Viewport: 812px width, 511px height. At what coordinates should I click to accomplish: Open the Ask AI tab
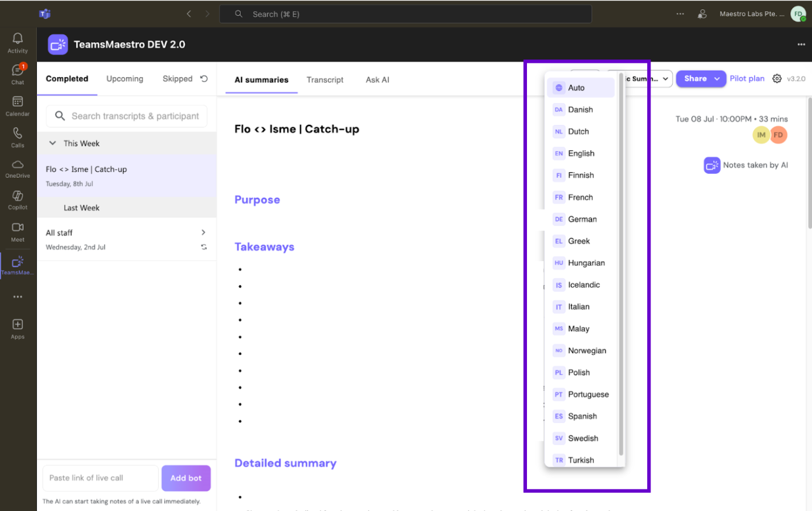coord(377,80)
